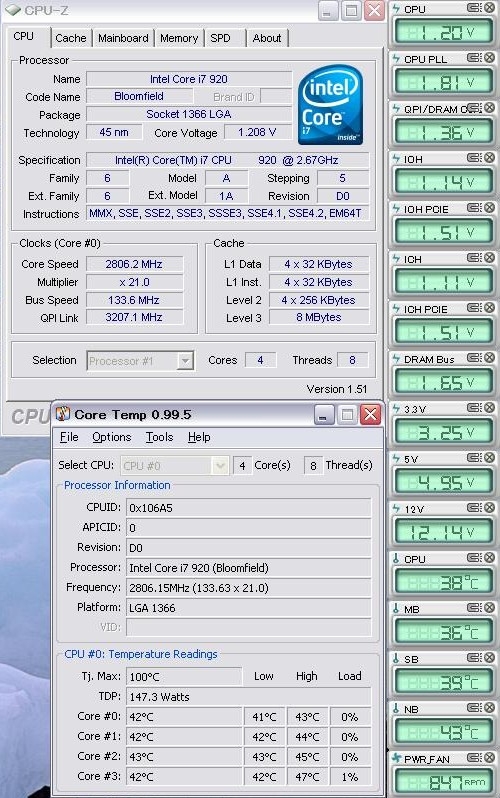Close the CPU PLL voltage widget
This screenshot has height=798, width=500.
coord(490,58)
